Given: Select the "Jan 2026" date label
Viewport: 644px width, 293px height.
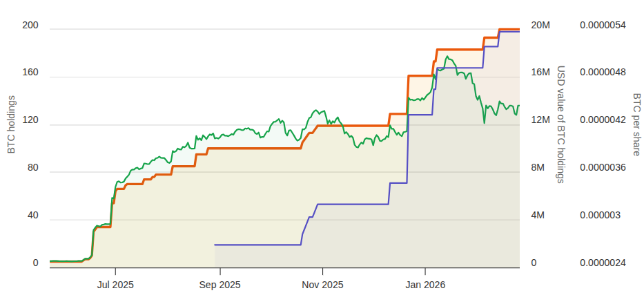Looking at the screenshot, I should 425,284.
